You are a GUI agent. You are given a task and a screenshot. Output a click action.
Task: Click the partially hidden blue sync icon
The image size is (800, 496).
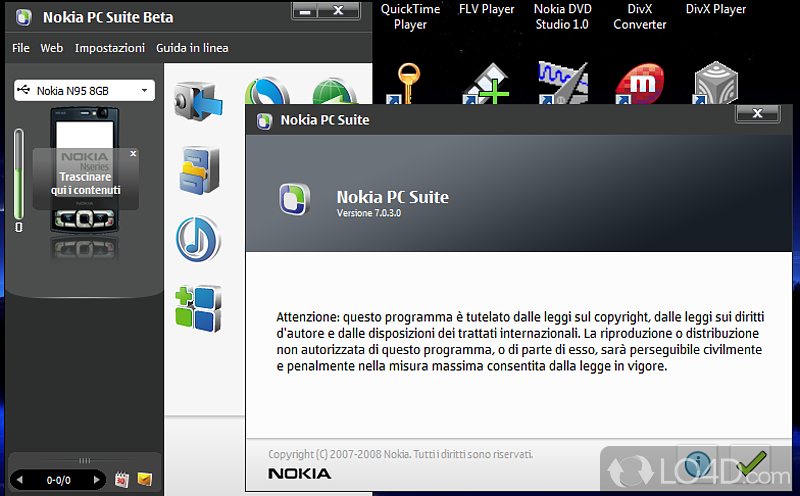(267, 91)
